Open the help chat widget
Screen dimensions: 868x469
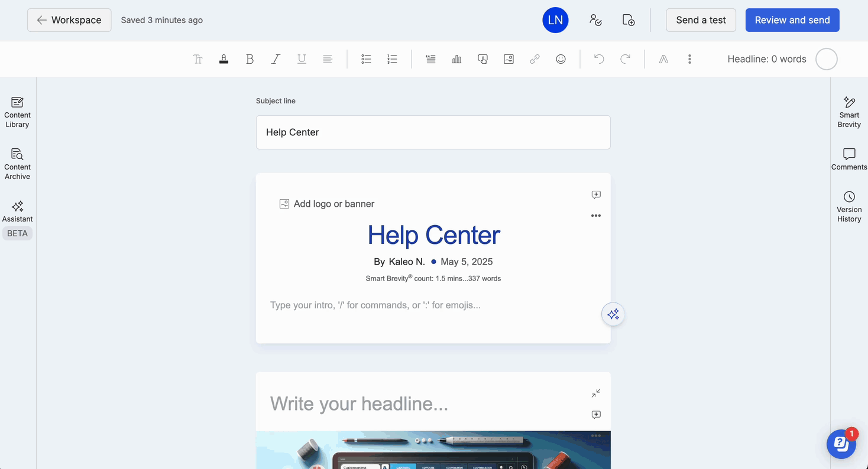click(841, 444)
